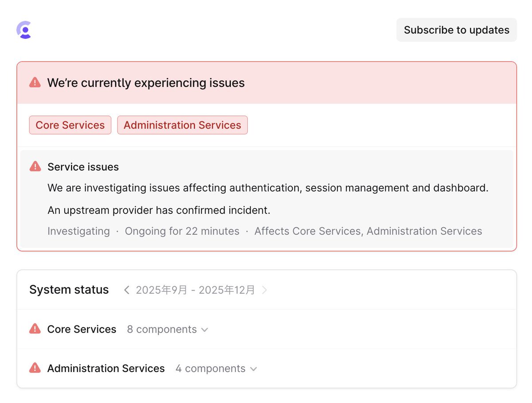Click the warning icon in the red banner
Screen dimensions: 532x403
tap(35, 82)
